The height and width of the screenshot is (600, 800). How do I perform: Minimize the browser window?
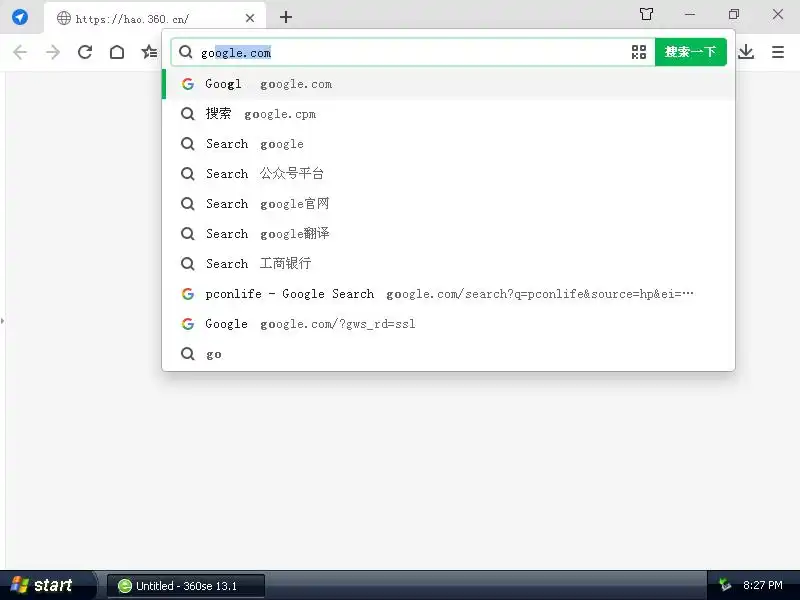[x=690, y=14]
